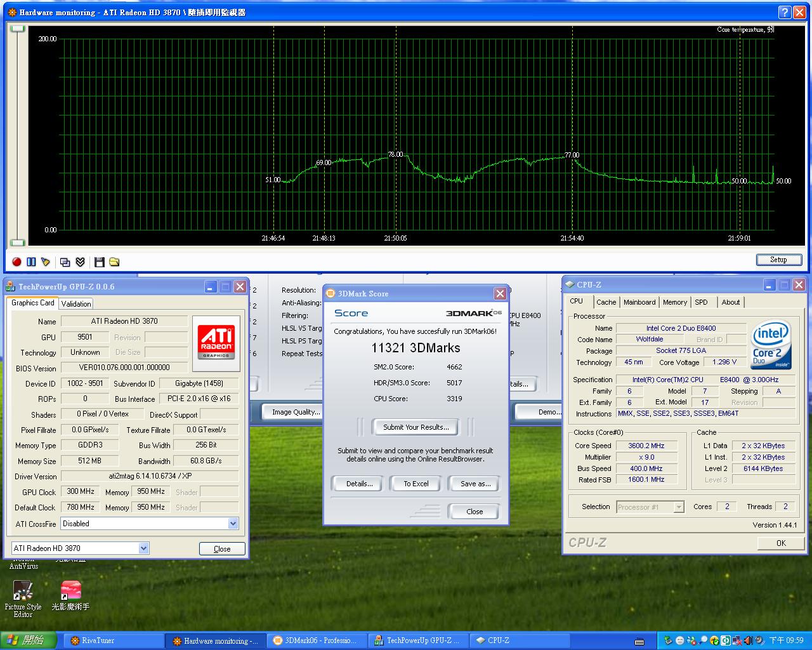Click the CPU Score 3319 value
Image resolution: width=812 pixels, height=650 pixels.
[x=454, y=399]
